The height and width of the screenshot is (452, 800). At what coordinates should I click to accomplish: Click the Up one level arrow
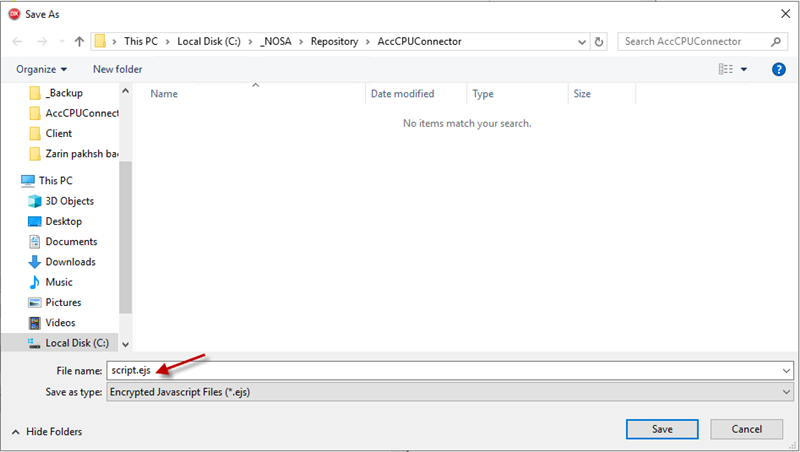[79, 42]
